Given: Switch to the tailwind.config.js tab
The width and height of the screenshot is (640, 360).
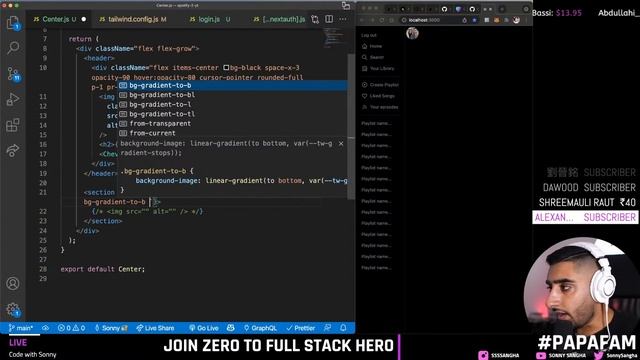Looking at the screenshot, I should (x=133, y=19).
